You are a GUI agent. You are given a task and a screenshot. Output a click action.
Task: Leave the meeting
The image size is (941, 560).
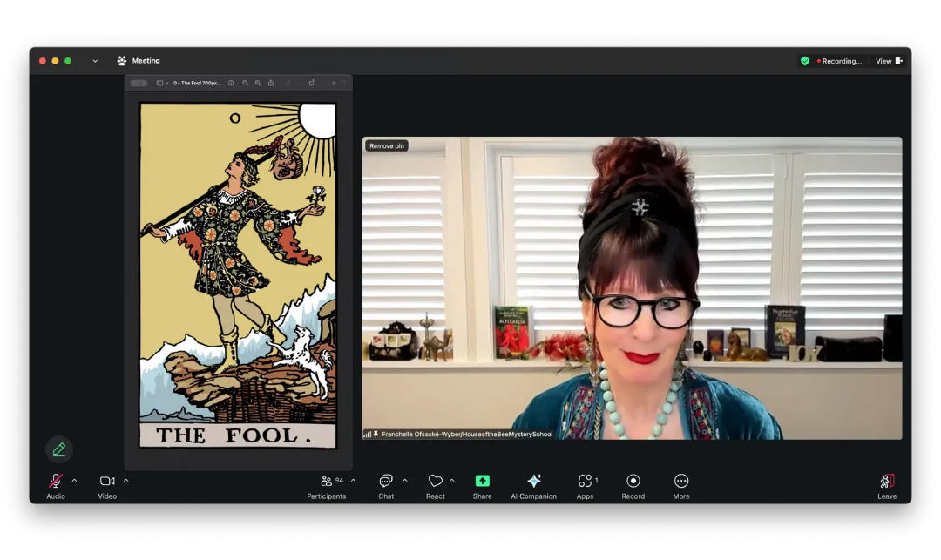click(x=886, y=482)
